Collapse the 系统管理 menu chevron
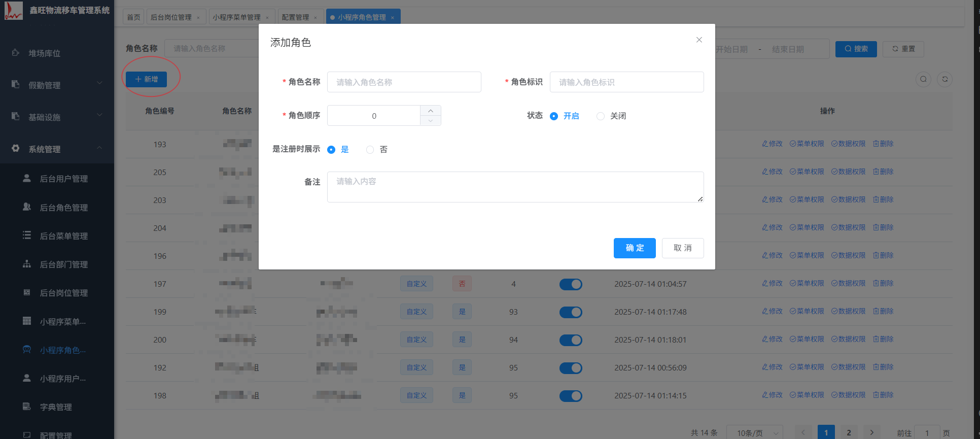 coord(99,147)
